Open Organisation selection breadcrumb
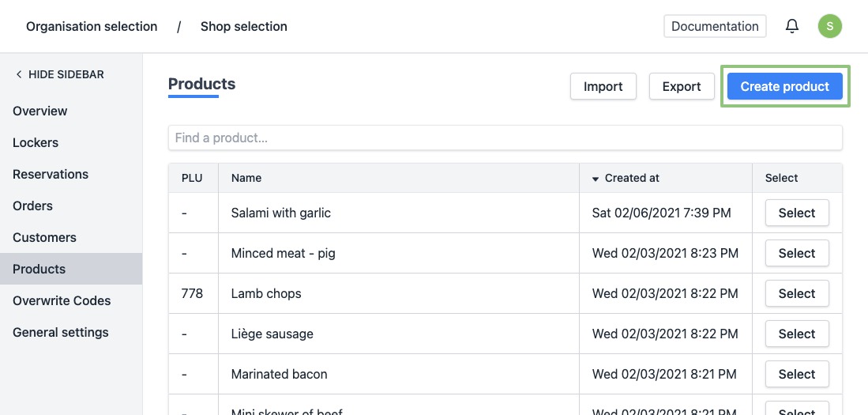The height and width of the screenshot is (415, 868). pyautogui.click(x=92, y=27)
